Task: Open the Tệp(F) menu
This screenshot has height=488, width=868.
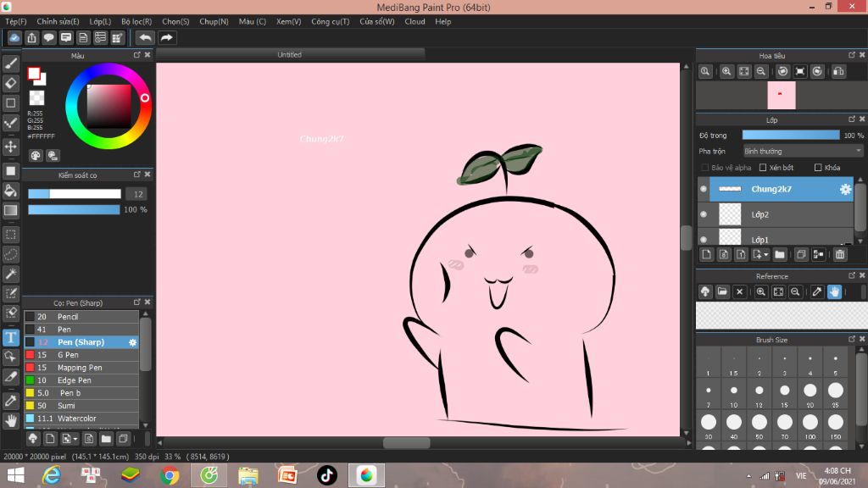Action: point(16,21)
